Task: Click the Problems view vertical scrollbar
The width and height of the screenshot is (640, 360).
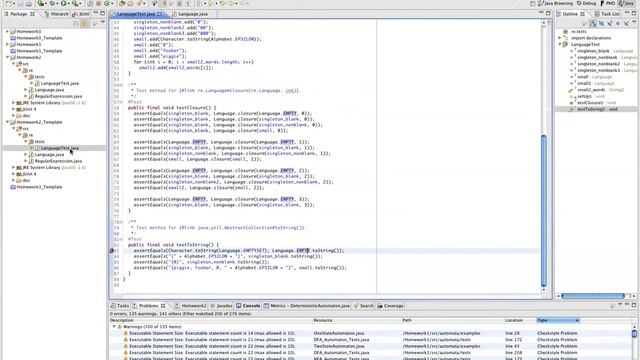Action: click(x=634, y=333)
